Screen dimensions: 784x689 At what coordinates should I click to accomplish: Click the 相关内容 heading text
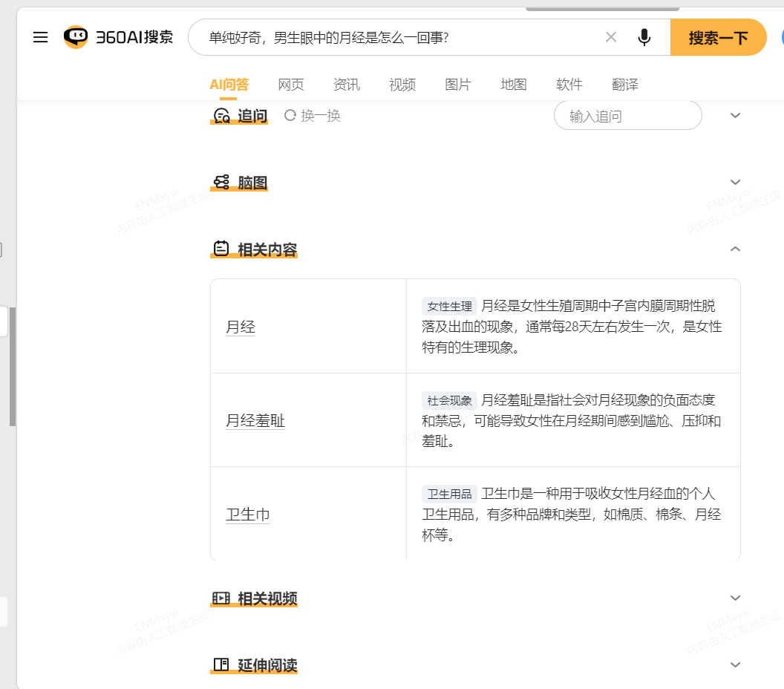click(x=267, y=249)
